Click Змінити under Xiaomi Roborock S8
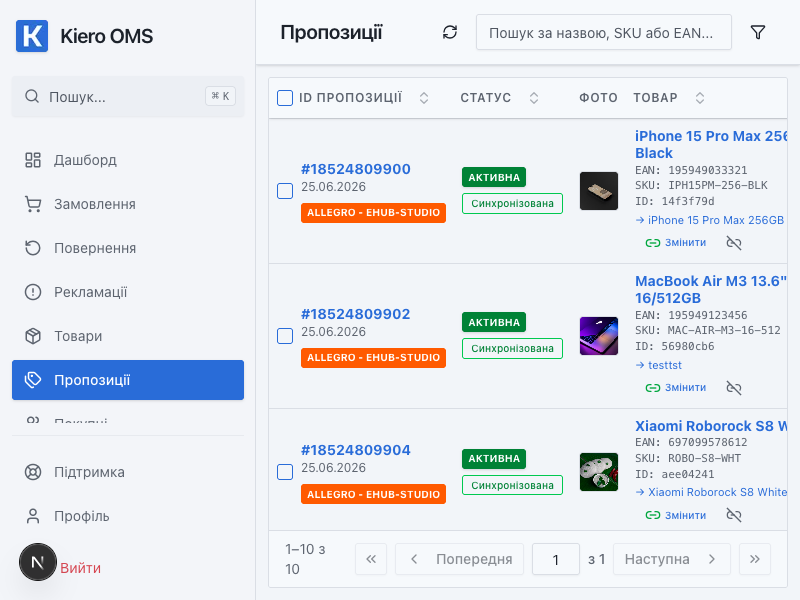This screenshot has width=800, height=600. coord(676,515)
